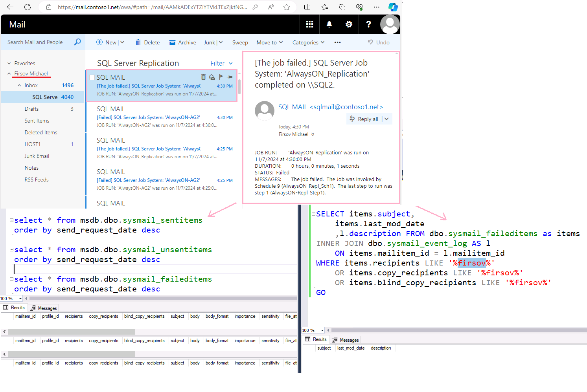Screen dimensions: 587x392
Task: Show notifications with the bell icon
Action: pyautogui.click(x=329, y=24)
